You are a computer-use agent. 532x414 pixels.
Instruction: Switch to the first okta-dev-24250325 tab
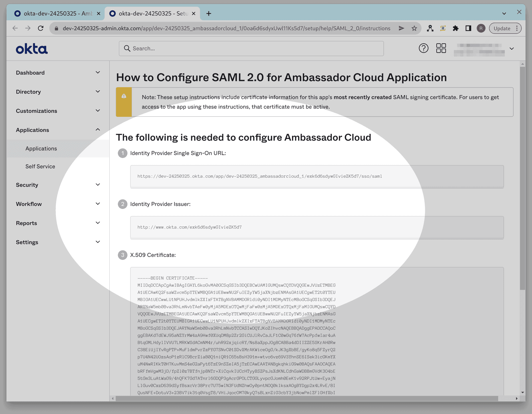point(58,13)
